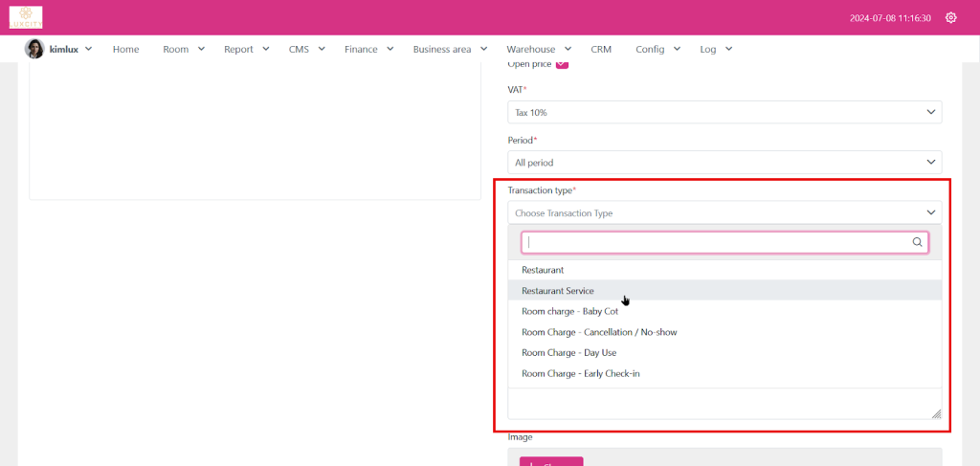Open the CRM page
The height and width of the screenshot is (466, 980).
[601, 49]
